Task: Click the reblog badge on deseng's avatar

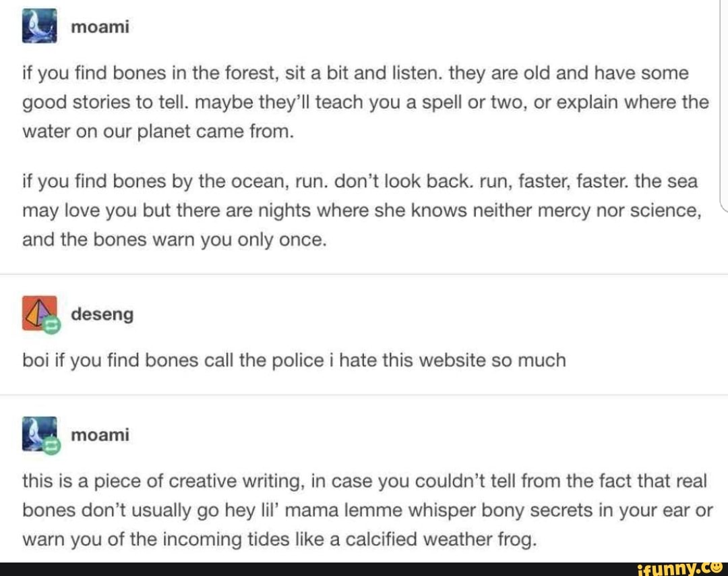Action: point(53,326)
